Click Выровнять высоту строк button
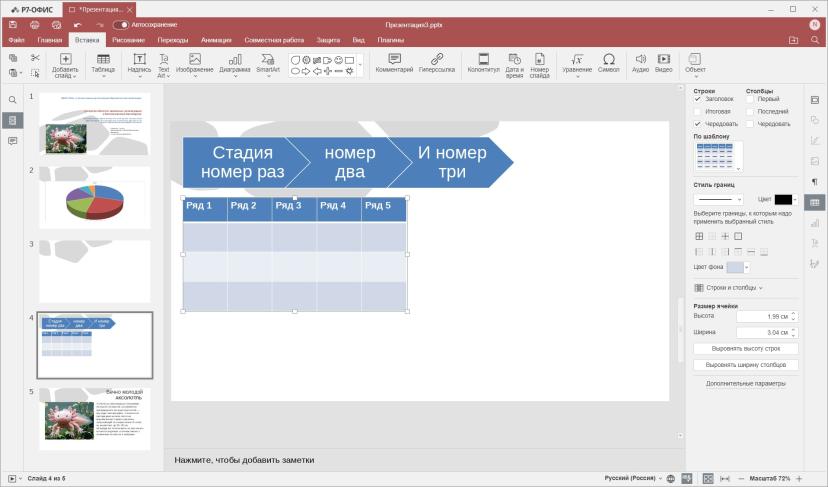The width and height of the screenshot is (828, 487). (x=746, y=349)
